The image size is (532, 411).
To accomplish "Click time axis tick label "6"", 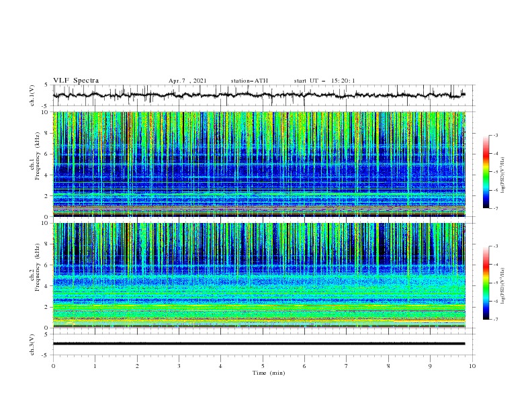I will pos(304,366).
